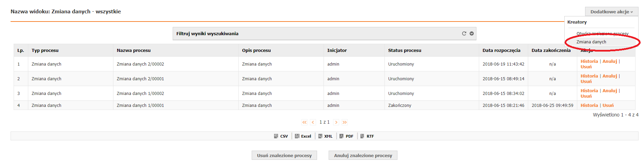Click Usuń for Zmiana danych 1/00001

(608, 106)
